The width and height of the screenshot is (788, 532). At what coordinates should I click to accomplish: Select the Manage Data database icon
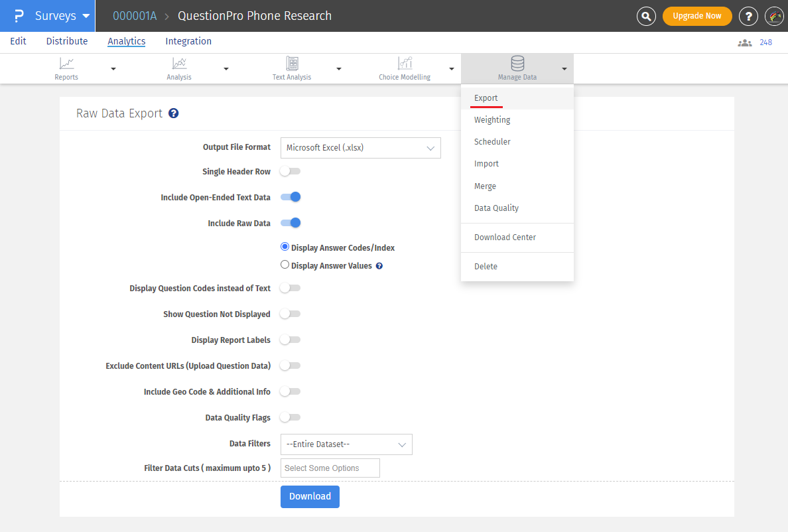517,64
